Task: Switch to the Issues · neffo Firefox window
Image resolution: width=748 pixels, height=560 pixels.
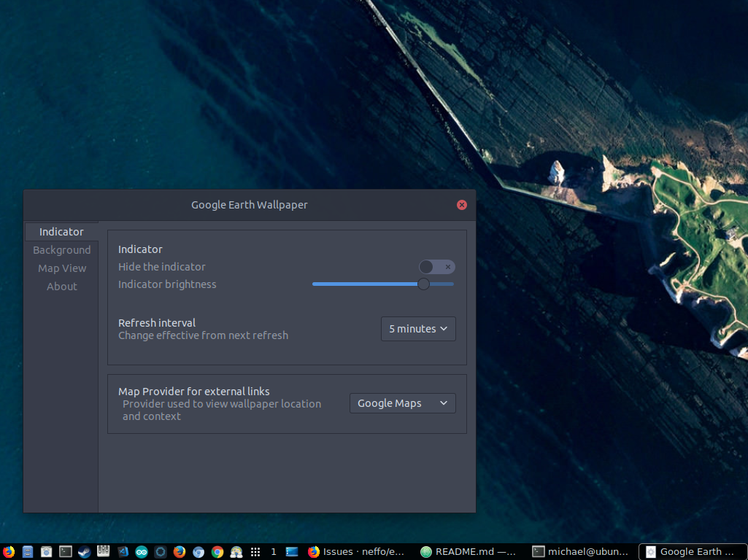Action: click(x=356, y=552)
